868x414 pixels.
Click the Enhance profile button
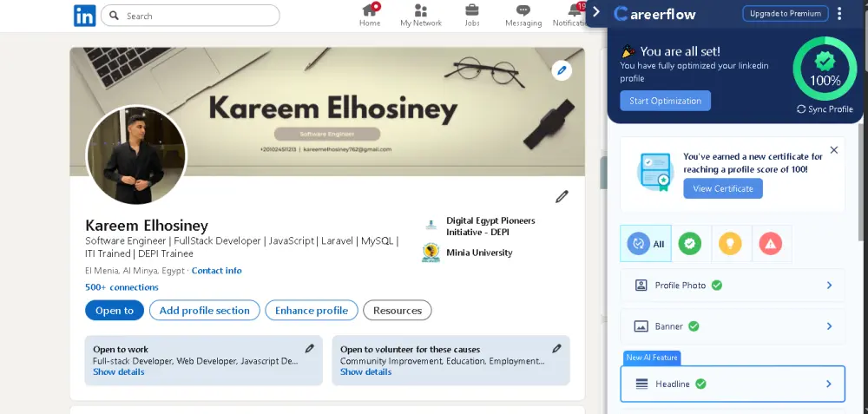pos(312,311)
